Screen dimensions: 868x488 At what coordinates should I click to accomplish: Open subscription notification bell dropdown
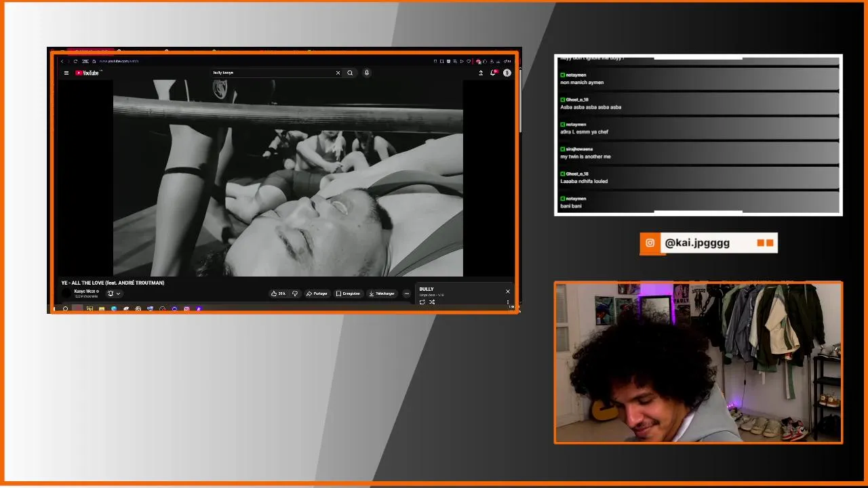click(x=114, y=293)
